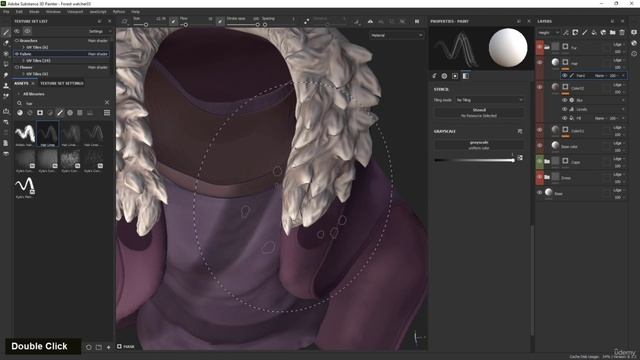The height and width of the screenshot is (360, 640).
Task: Click the Delete layer trash icon
Action: pyautogui.click(x=622, y=32)
